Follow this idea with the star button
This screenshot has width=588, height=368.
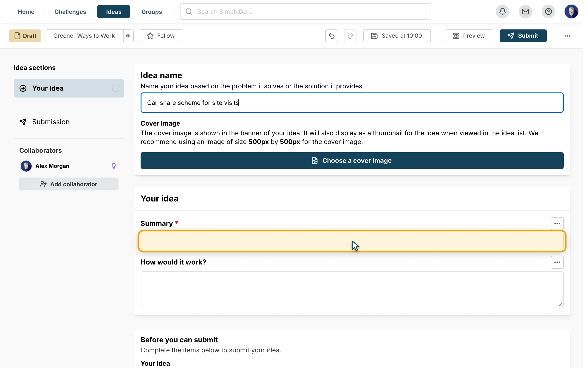[161, 36]
